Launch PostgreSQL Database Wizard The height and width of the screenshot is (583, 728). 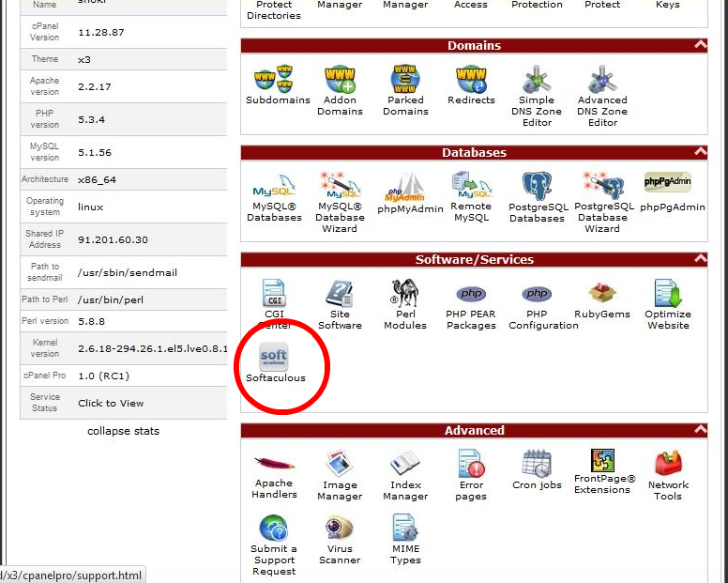[x=602, y=203]
